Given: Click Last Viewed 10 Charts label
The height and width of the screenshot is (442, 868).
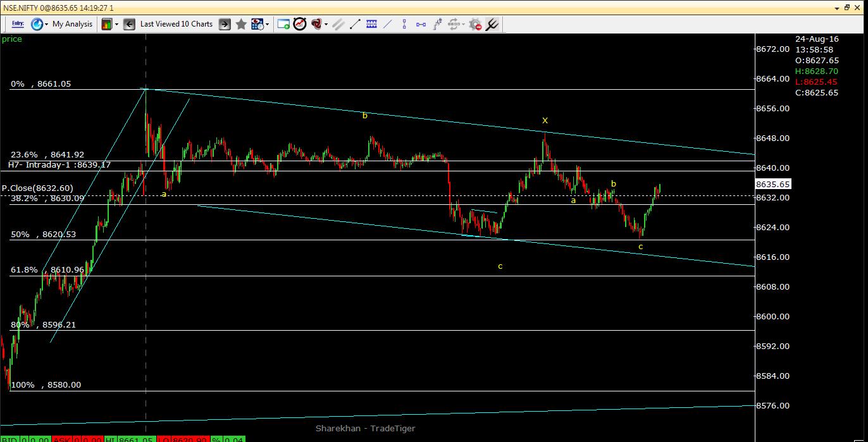Looking at the screenshot, I should tap(177, 24).
